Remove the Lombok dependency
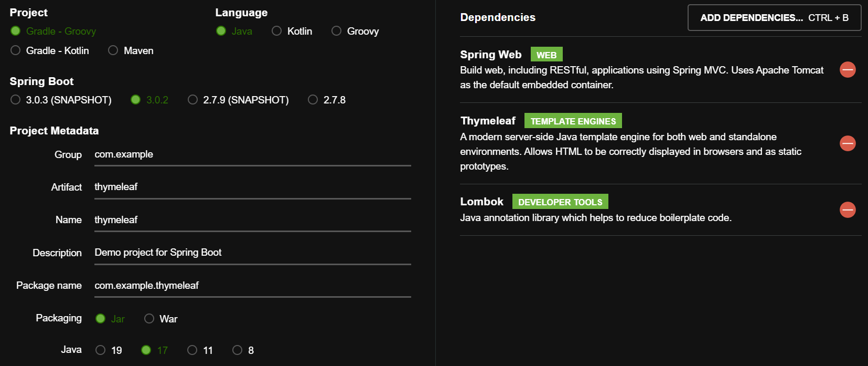 [848, 210]
